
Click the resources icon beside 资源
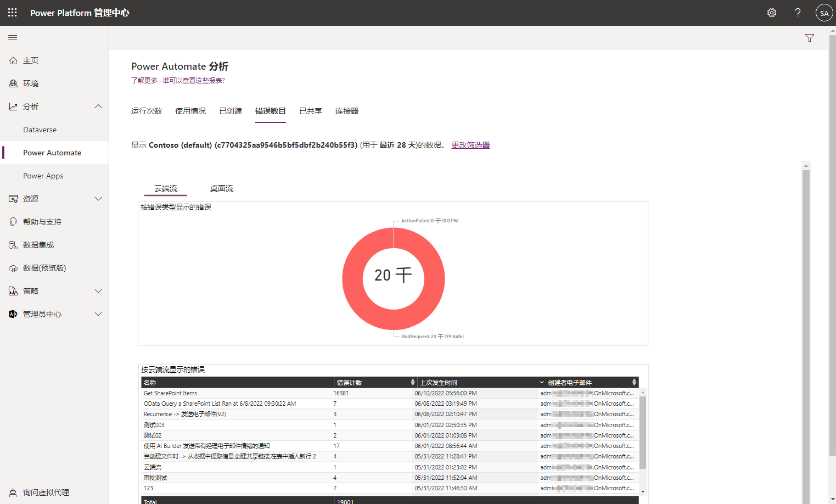pyautogui.click(x=13, y=199)
